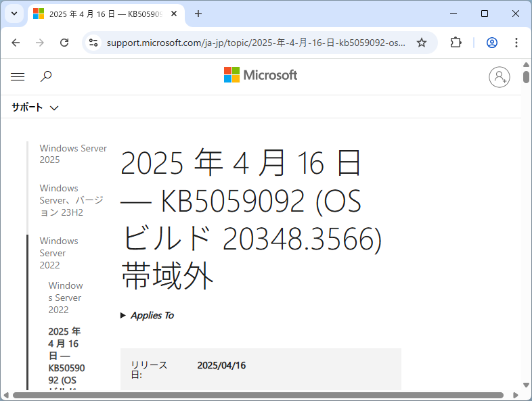The width and height of the screenshot is (532, 401).
Task: Click release date value 2025/04/16
Action: point(221,365)
